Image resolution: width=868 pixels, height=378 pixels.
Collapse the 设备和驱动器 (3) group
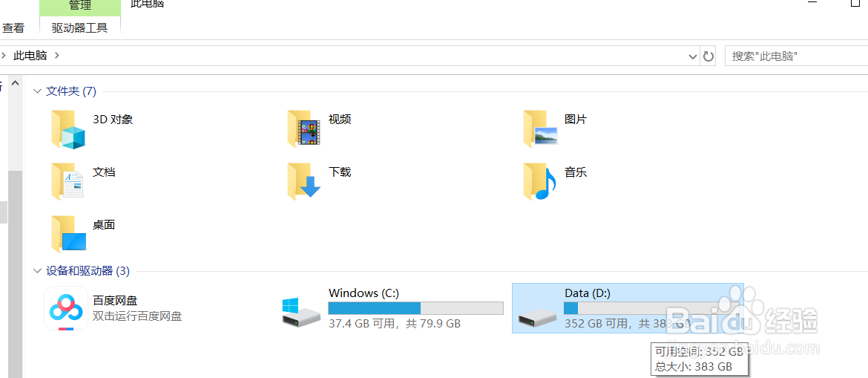[x=37, y=271]
